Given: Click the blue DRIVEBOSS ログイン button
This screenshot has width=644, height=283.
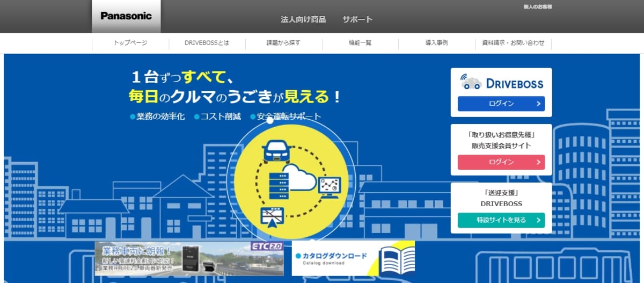Looking at the screenshot, I should point(501,104).
